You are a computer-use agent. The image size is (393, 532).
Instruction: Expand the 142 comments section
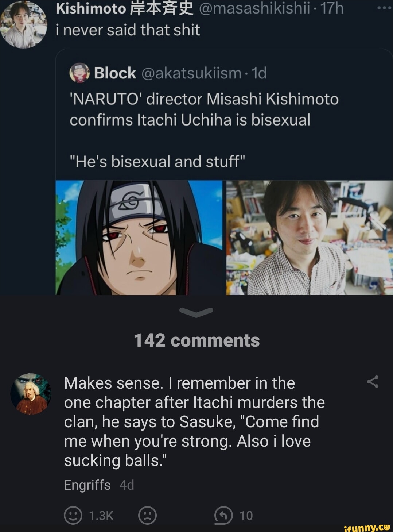point(196,341)
